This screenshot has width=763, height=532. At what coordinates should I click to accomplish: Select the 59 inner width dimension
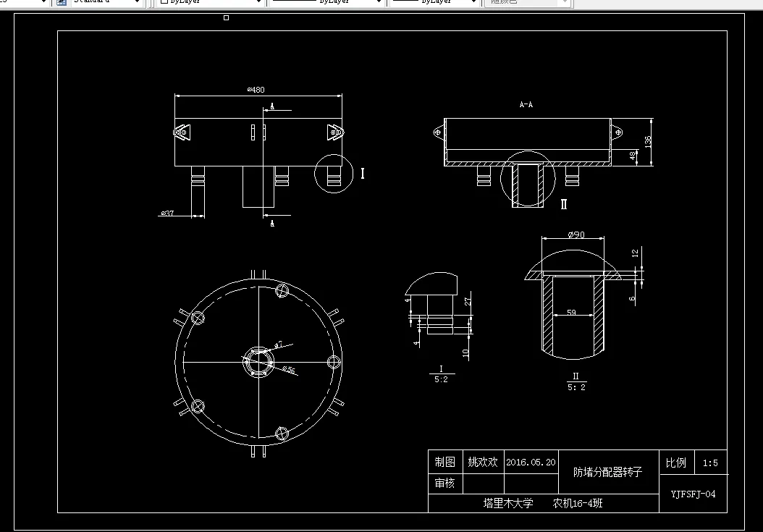tap(571, 313)
